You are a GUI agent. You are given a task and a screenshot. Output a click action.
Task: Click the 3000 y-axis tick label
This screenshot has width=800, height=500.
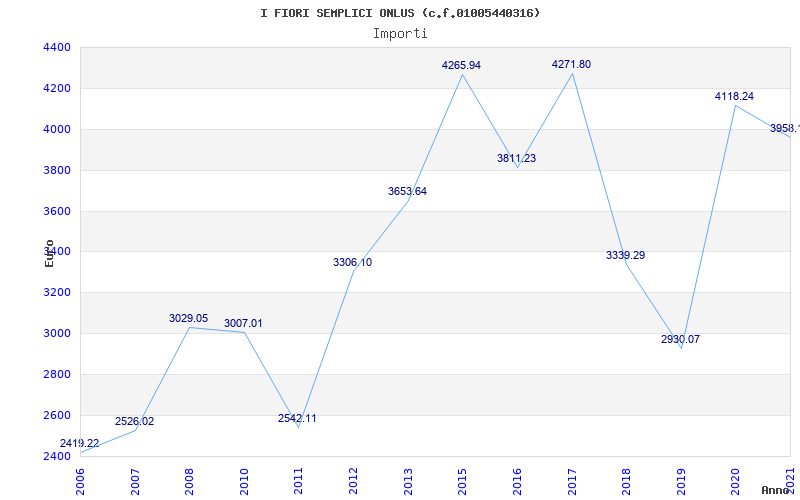click(55, 334)
